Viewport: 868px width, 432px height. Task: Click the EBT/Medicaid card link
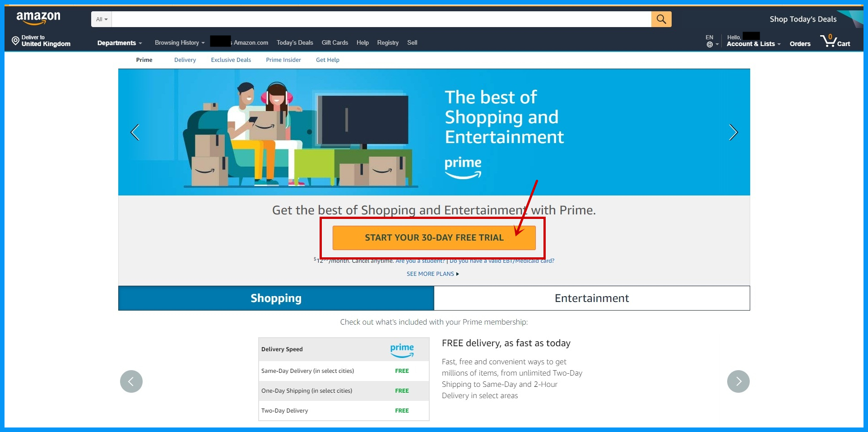coord(502,260)
